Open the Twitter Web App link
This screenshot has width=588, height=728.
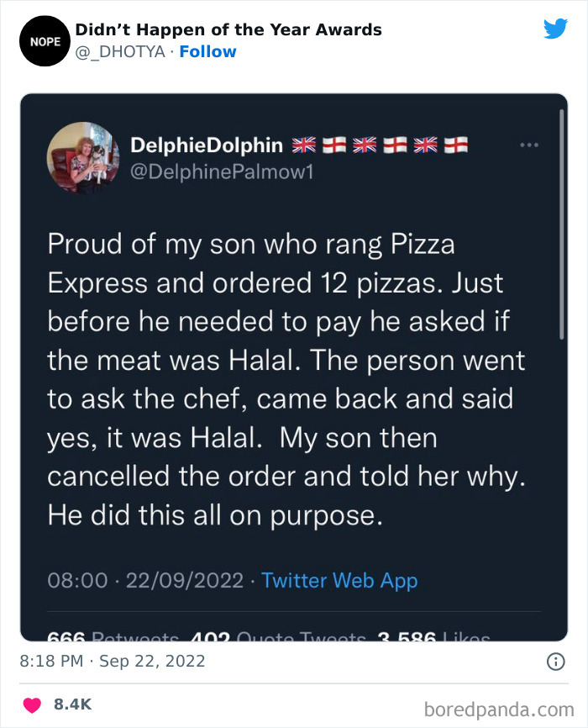tap(339, 580)
